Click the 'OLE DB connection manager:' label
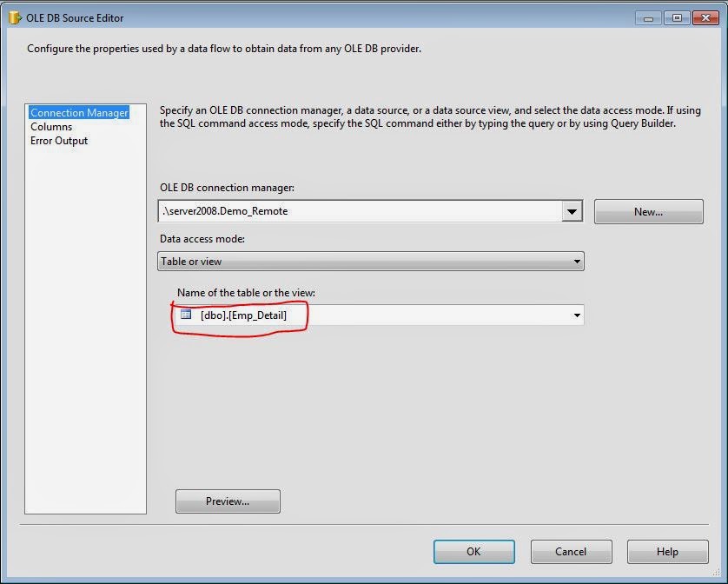The height and width of the screenshot is (584, 728). click(x=227, y=188)
